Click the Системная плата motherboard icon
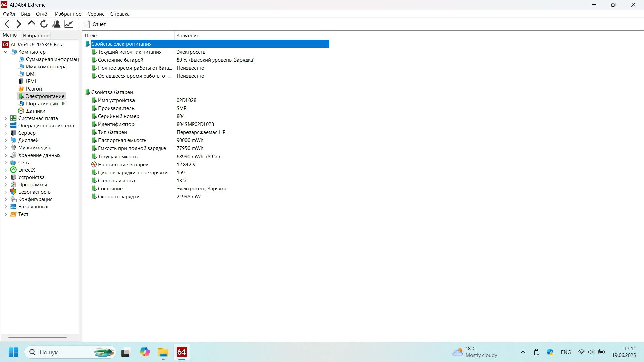Screen dimensions: 644x362 pos(13,118)
